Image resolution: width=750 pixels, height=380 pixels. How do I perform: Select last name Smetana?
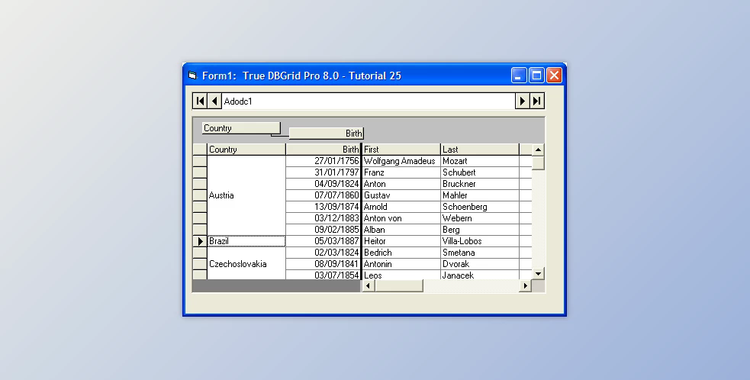click(480, 253)
